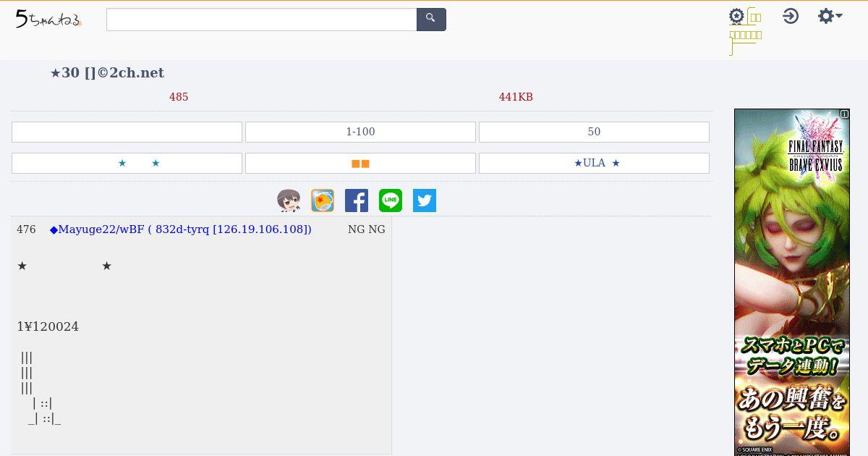Open the 5ch logo home link
Viewport: 868px width, 456px height.
pos(48,20)
